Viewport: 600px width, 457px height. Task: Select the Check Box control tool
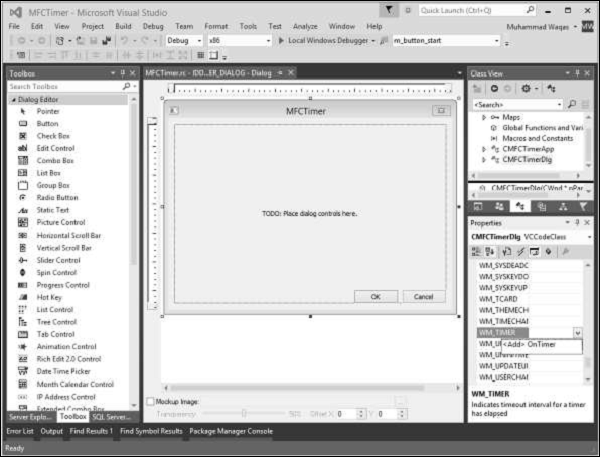(x=52, y=136)
